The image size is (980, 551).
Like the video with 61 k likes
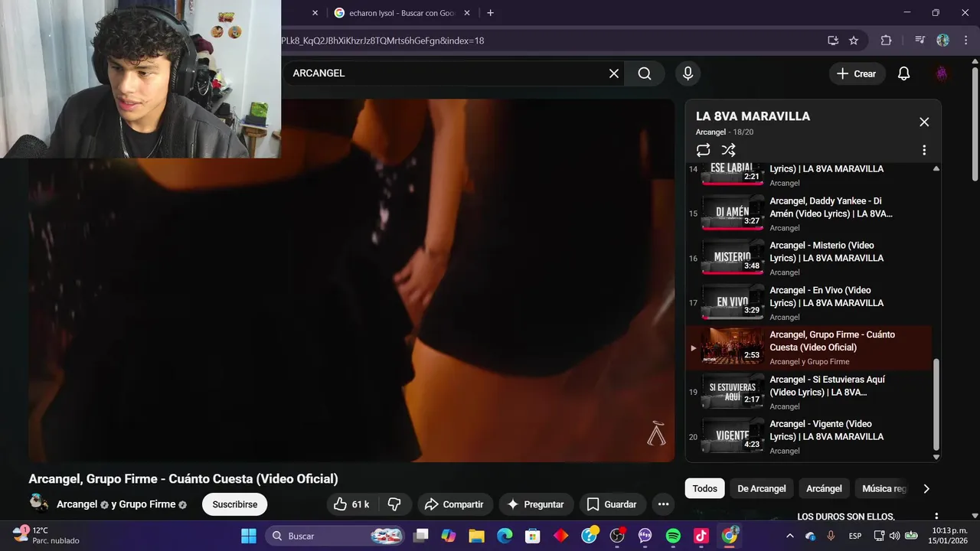click(x=352, y=504)
